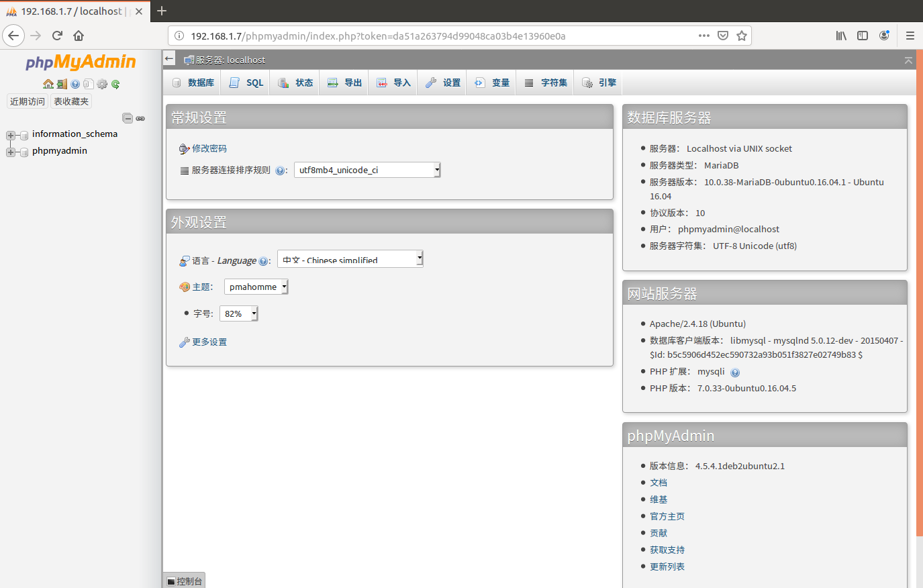Toggle the Firefox sidebar icon
The width and height of the screenshot is (923, 588).
(863, 36)
